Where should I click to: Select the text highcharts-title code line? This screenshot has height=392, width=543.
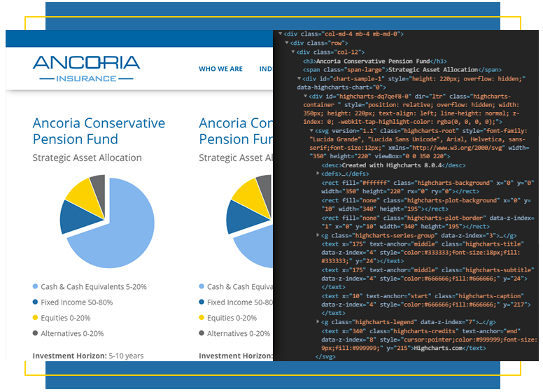[423, 253]
